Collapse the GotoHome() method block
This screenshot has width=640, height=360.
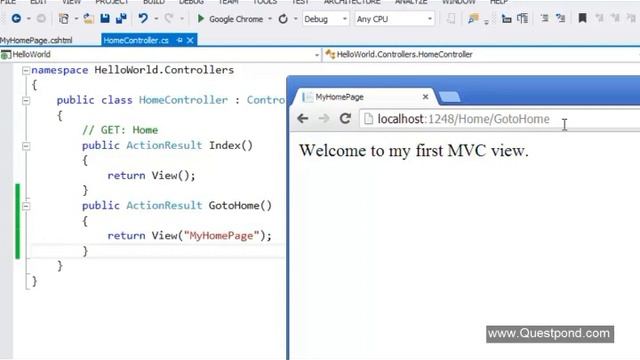(x=26, y=206)
